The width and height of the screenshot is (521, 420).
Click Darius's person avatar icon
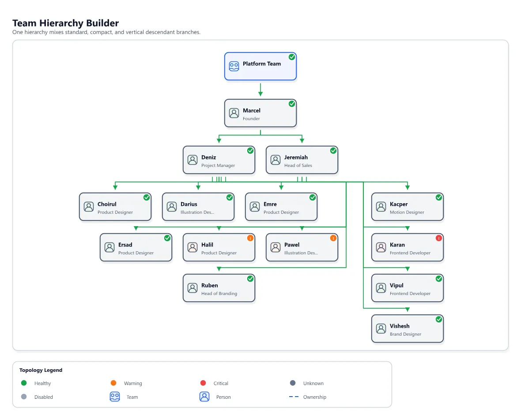(x=172, y=207)
